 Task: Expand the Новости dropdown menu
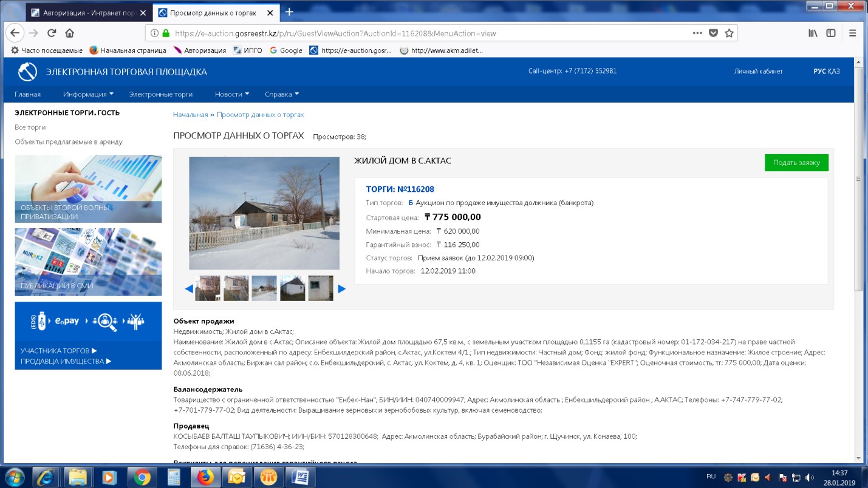click(231, 94)
